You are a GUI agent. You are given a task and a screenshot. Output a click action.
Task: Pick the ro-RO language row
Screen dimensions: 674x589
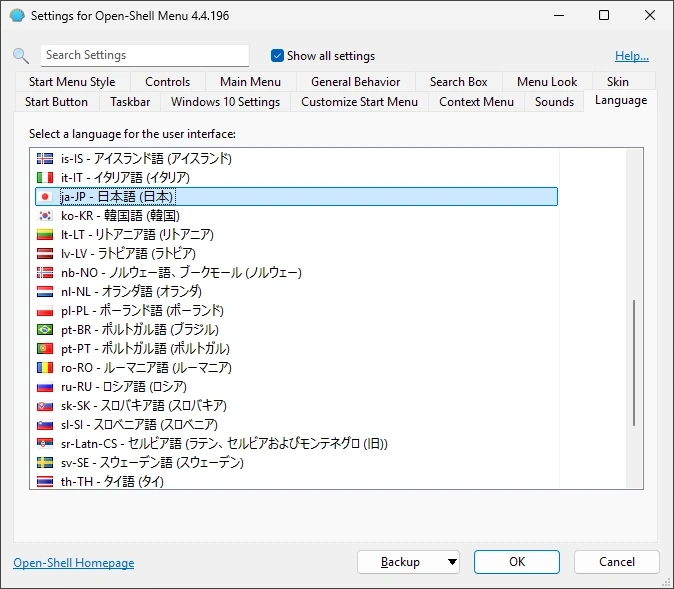coord(297,368)
